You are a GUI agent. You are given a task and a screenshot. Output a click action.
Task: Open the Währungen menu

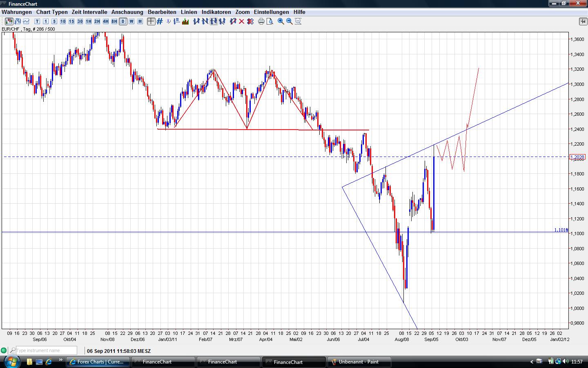(17, 12)
